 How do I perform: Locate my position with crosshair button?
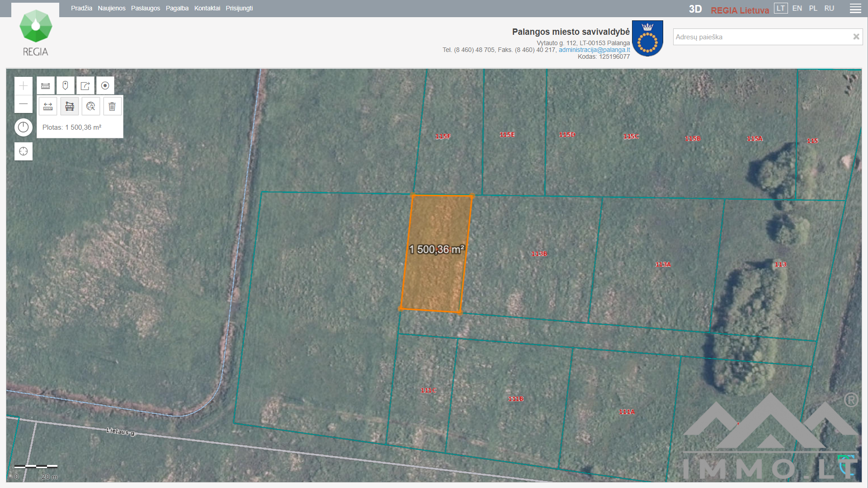[24, 151]
